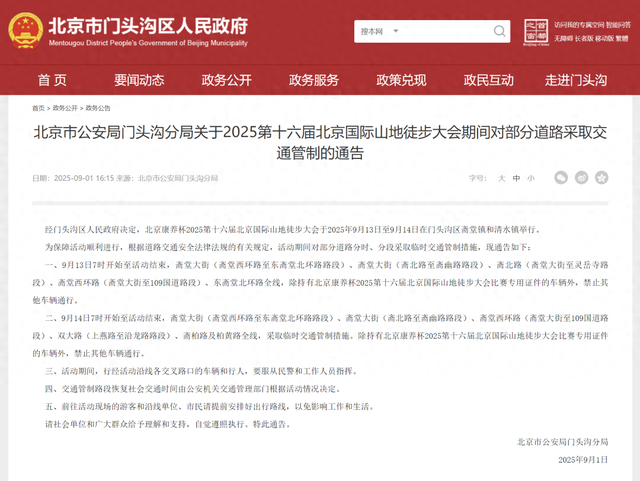The height and width of the screenshot is (481, 640).
Task: Click the signing date 2025年9月1日
Action: pos(583,460)
